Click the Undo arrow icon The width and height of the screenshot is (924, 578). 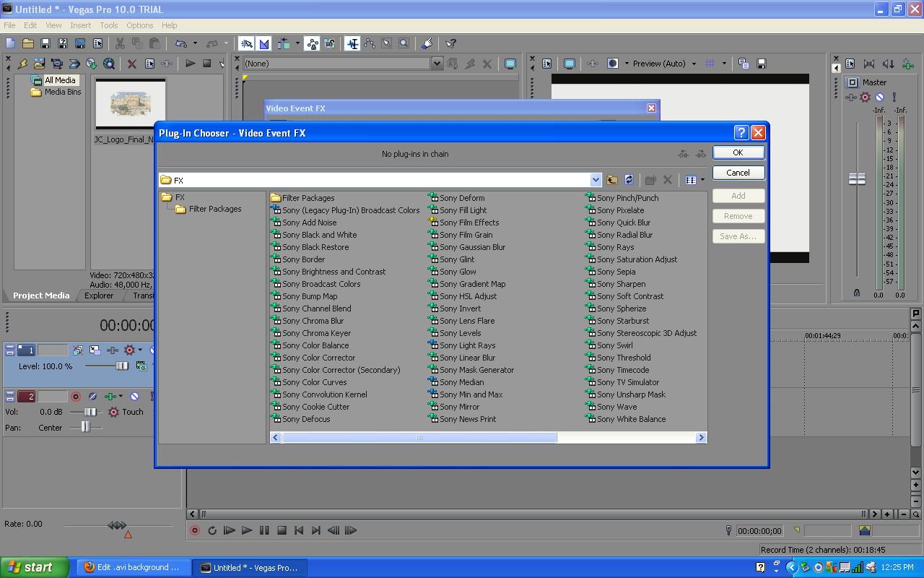pos(181,43)
